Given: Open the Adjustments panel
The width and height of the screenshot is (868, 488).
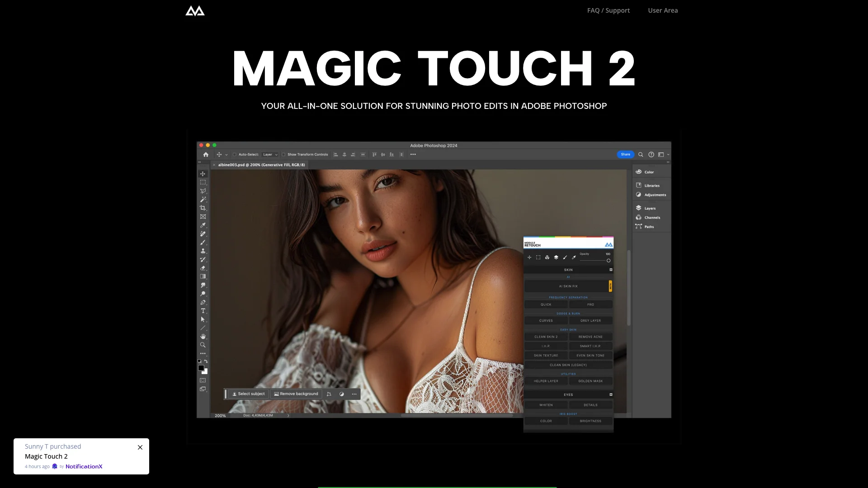Looking at the screenshot, I should pyautogui.click(x=651, y=195).
